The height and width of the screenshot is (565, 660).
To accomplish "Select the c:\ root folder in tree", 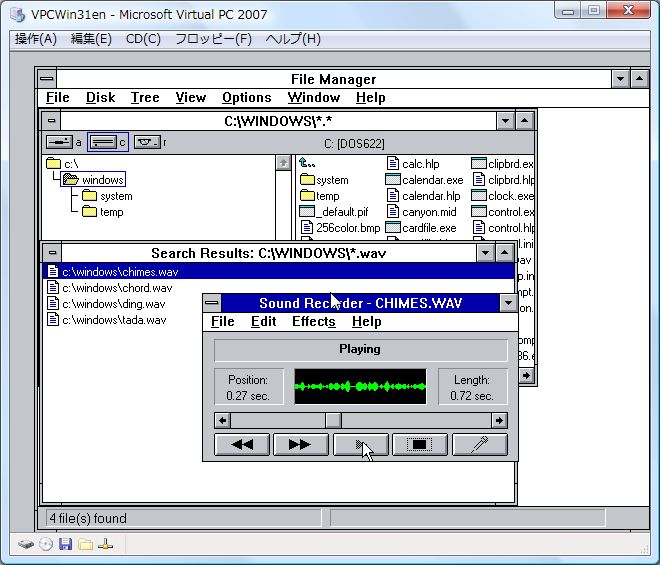I will [62, 163].
